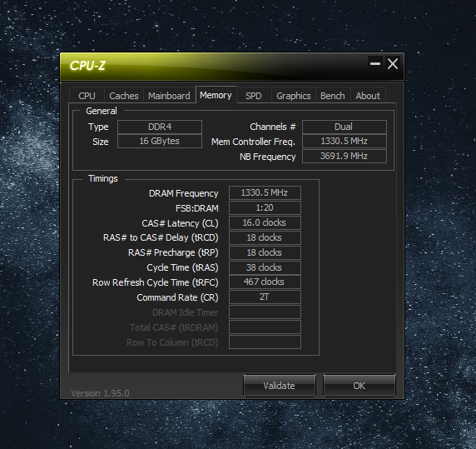Open the Bench tab
The image size is (476, 449).
333,96
